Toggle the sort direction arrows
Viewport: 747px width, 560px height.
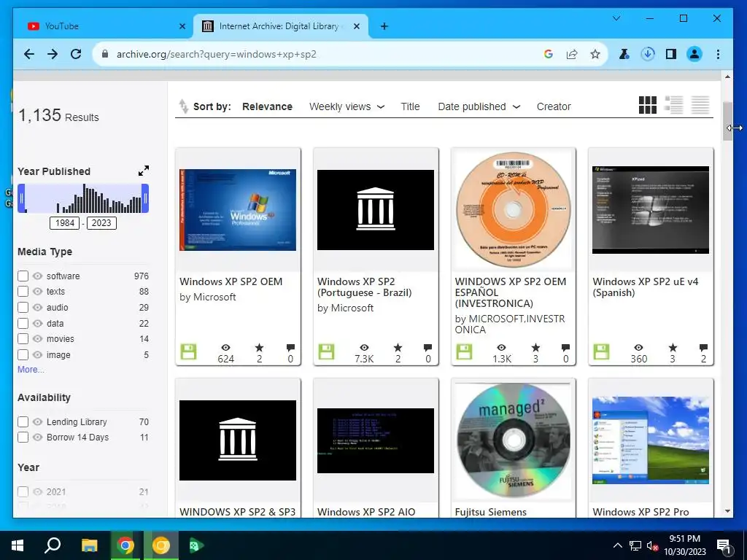point(183,106)
